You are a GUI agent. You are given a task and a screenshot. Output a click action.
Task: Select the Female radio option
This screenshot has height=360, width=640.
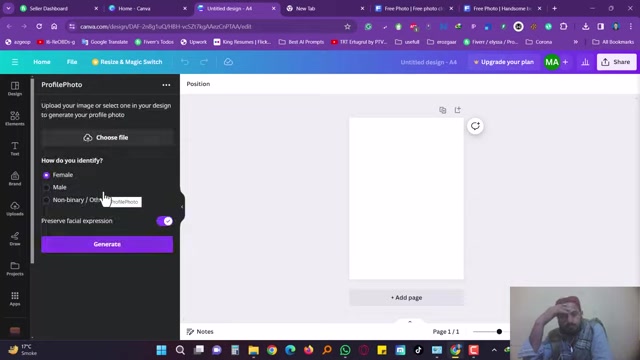46,175
